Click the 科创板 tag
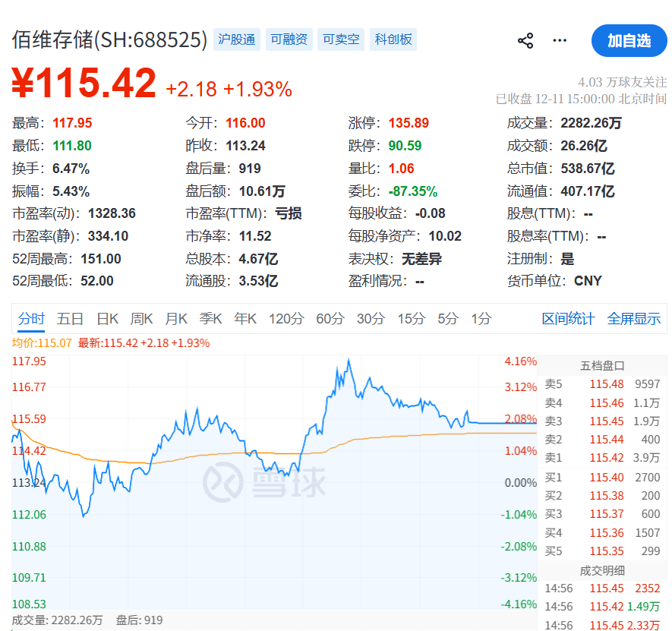 pyautogui.click(x=393, y=39)
